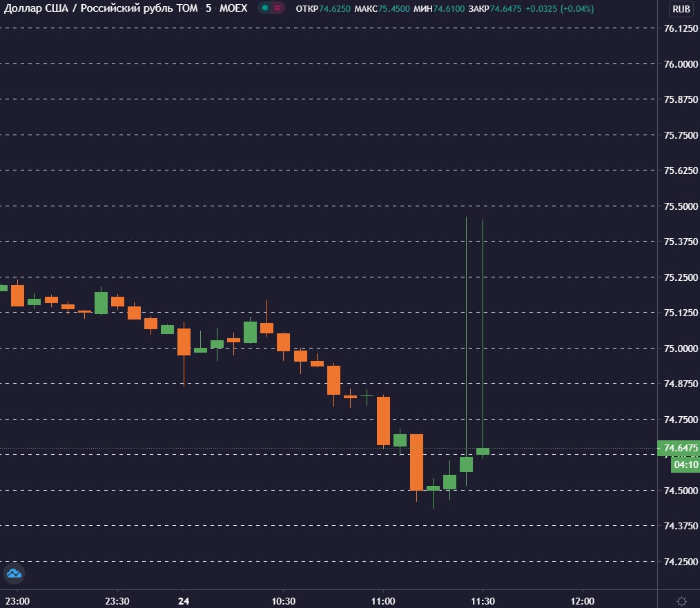
Task: Click the 75.5000 price axis label
Action: (681, 206)
